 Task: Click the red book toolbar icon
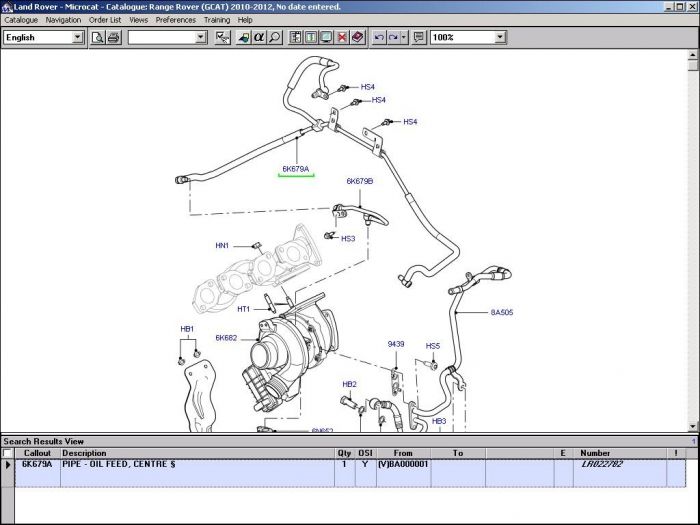click(358, 38)
